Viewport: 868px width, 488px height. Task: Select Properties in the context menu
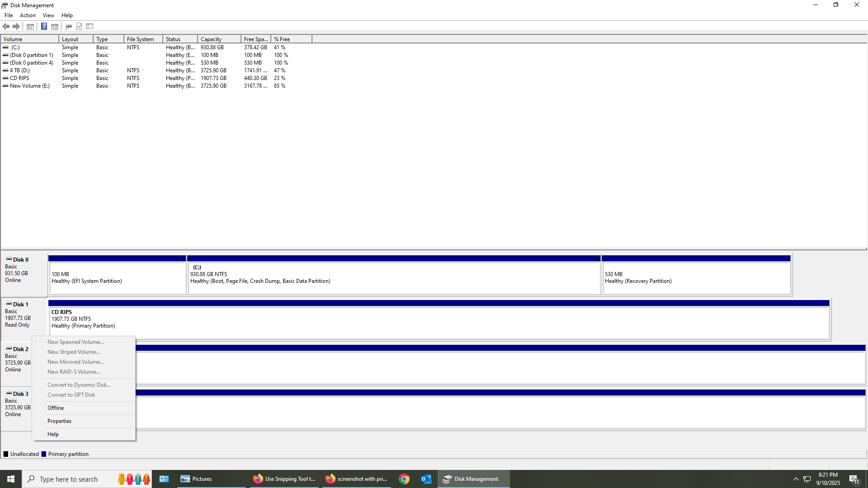59,421
